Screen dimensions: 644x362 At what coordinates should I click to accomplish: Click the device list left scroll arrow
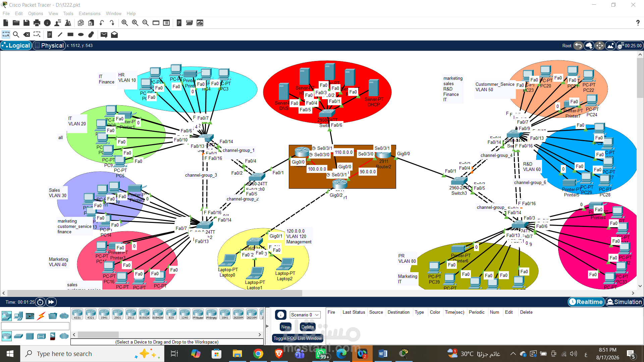click(x=74, y=335)
